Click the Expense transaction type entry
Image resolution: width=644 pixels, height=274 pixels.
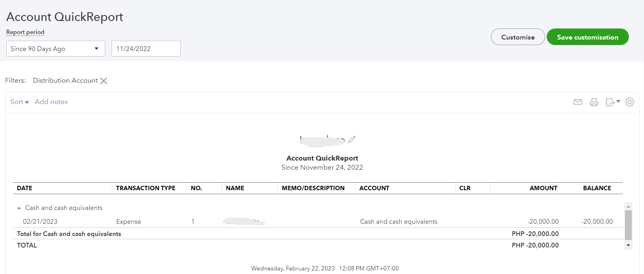pos(129,222)
